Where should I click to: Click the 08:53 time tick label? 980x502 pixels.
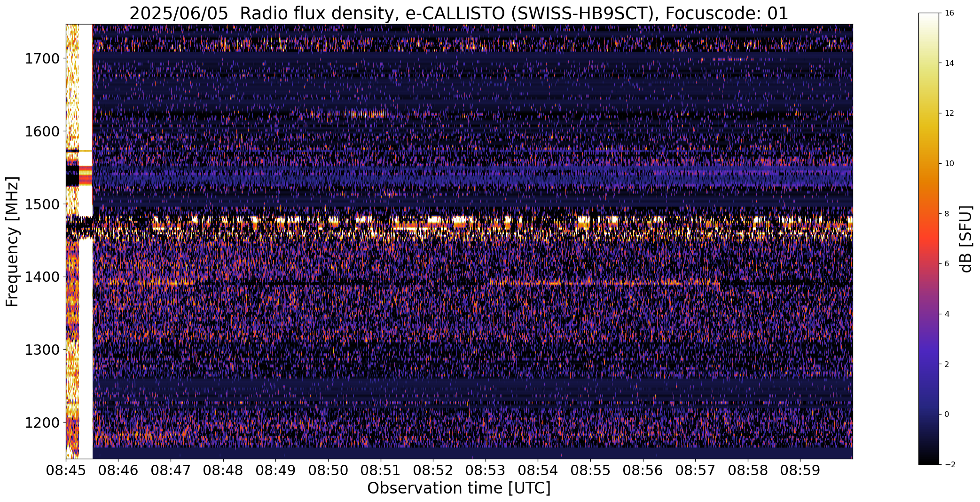pyautogui.click(x=486, y=470)
